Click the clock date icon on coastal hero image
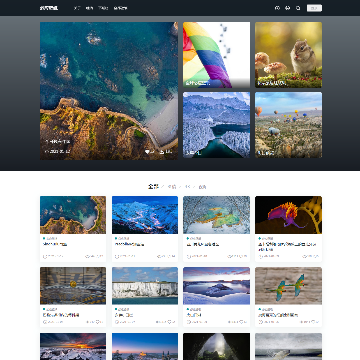The image size is (360, 360). [x=47, y=152]
